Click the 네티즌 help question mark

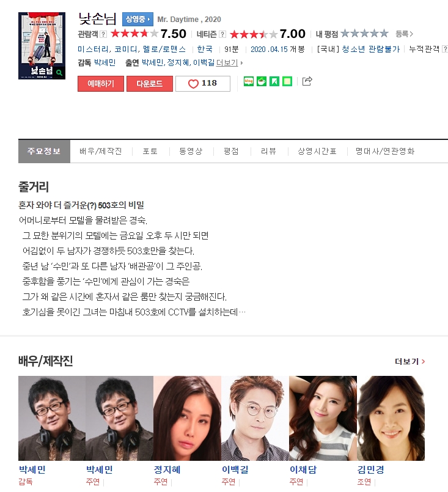coord(222,34)
